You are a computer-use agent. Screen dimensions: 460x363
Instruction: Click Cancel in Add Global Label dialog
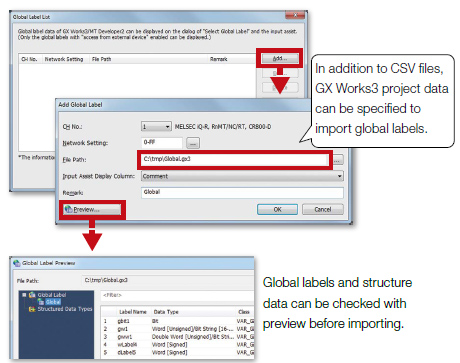[x=323, y=210]
